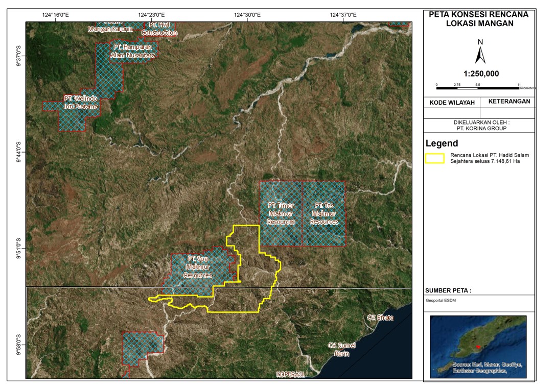Click the KOPERASI label near the coast
The width and height of the screenshot is (556, 392).
click(290, 375)
